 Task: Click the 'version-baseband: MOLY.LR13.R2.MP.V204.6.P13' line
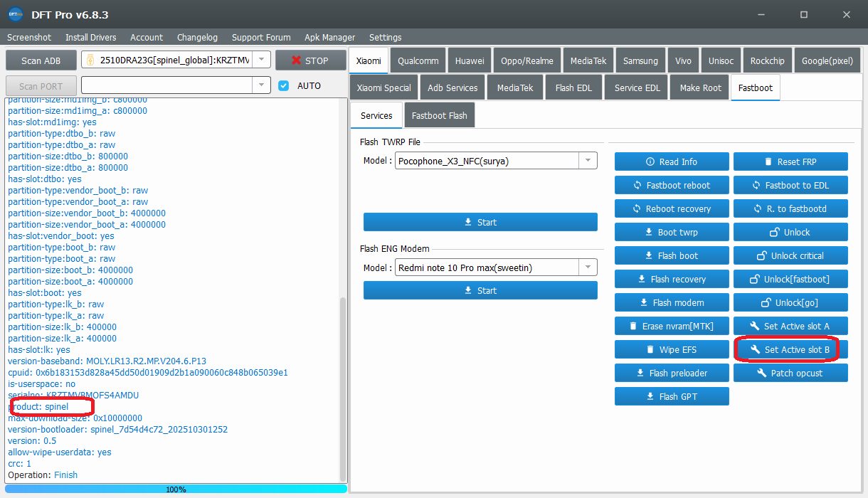107,361
